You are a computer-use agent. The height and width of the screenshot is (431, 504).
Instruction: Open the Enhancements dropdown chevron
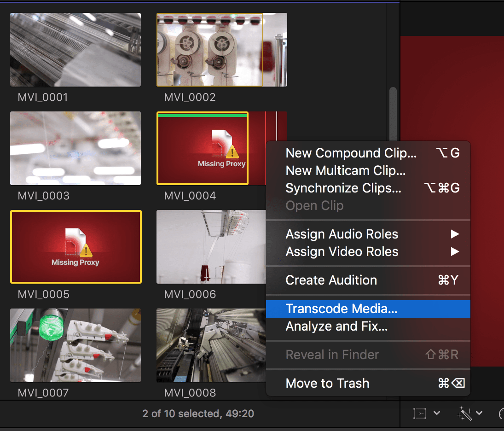point(480,413)
